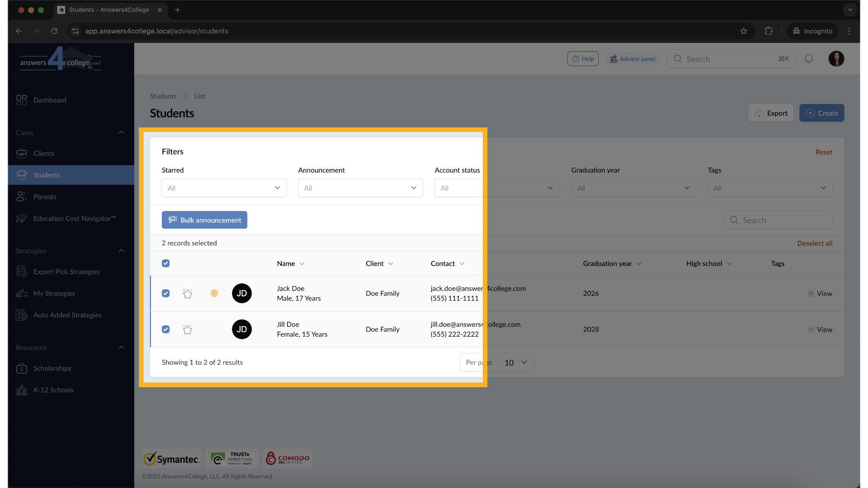Open the per page count dropdown
The height and width of the screenshot is (488, 868).
tap(516, 362)
